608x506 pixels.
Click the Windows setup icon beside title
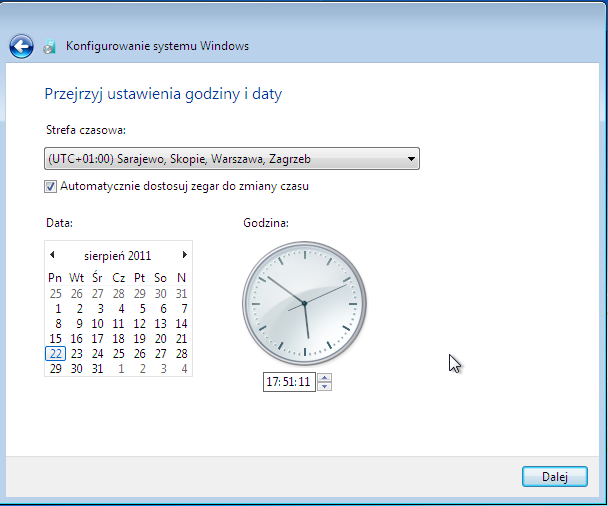coord(49,47)
